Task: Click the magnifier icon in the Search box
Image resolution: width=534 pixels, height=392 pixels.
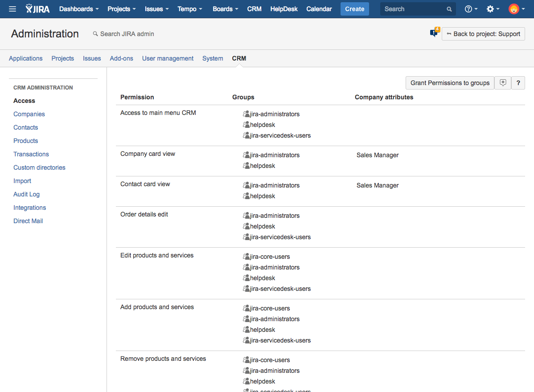Action: pos(449,9)
